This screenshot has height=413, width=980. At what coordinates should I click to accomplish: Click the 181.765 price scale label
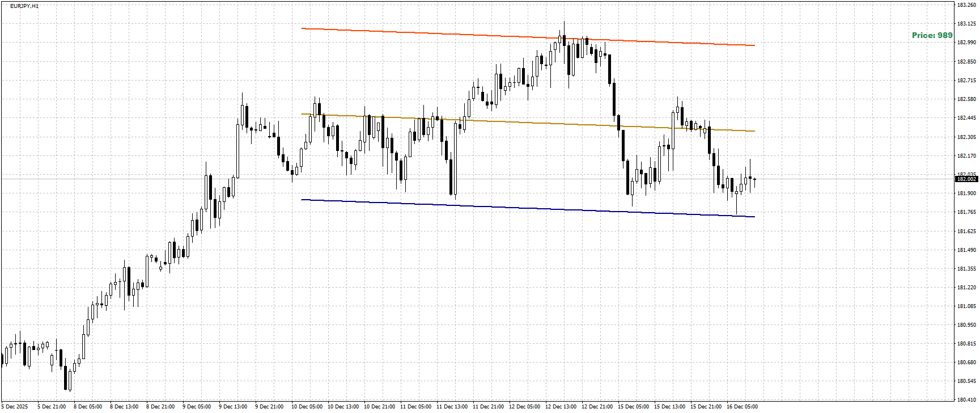(x=966, y=212)
